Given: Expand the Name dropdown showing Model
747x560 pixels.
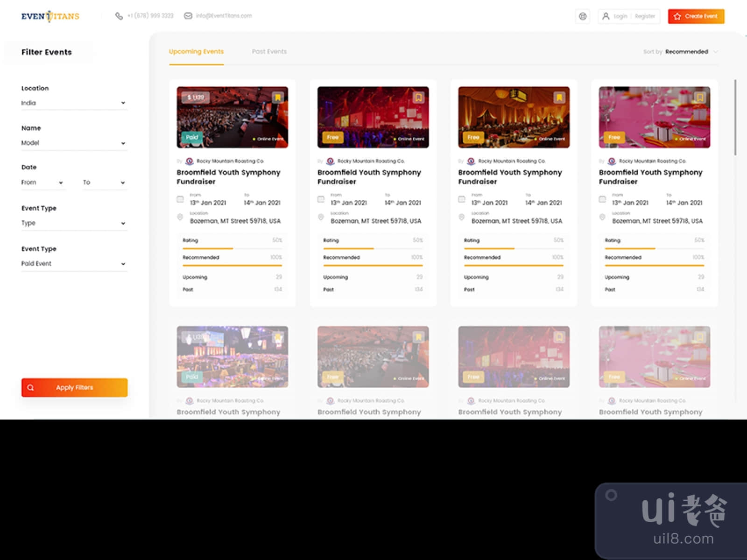Looking at the screenshot, I should point(74,143).
